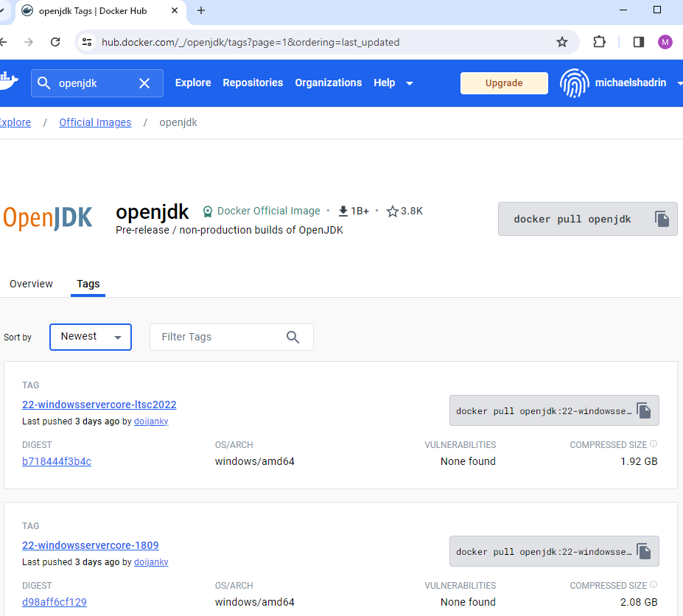Open the Explore breadcrumb link
This screenshot has height=616, width=683.
(x=15, y=122)
